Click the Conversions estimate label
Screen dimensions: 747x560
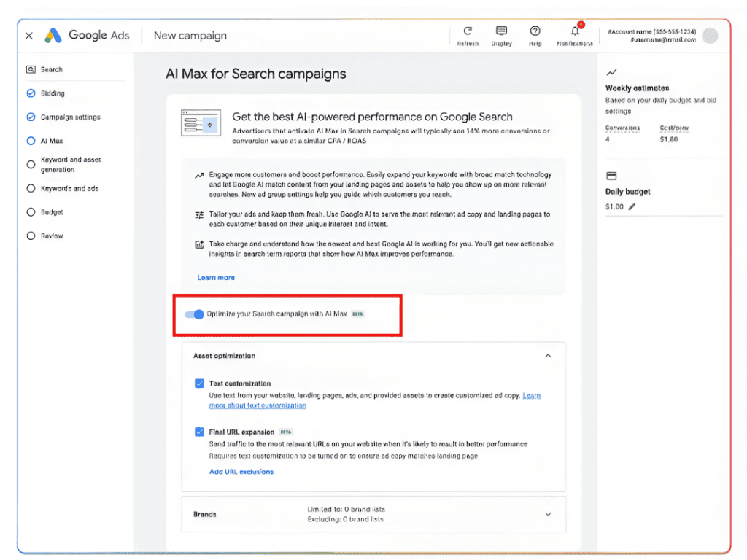point(622,128)
